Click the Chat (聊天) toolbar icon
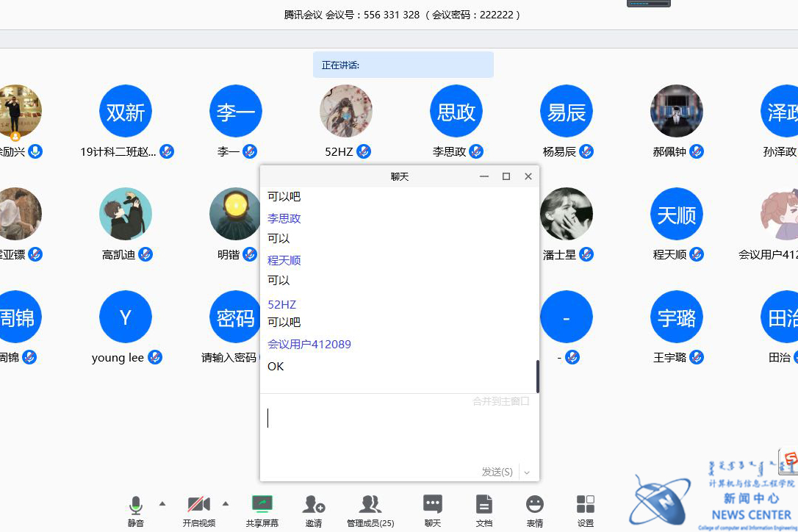The height and width of the screenshot is (532, 798). [x=433, y=504]
